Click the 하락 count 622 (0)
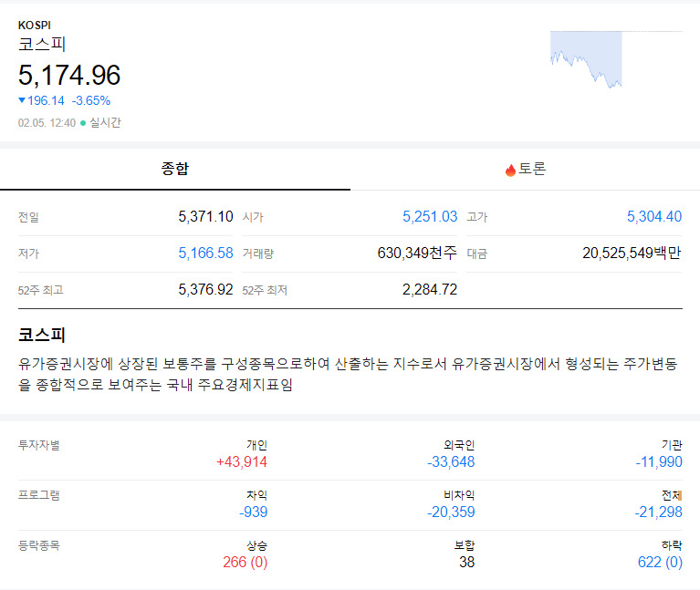The width and height of the screenshot is (700, 590). pyautogui.click(x=660, y=563)
